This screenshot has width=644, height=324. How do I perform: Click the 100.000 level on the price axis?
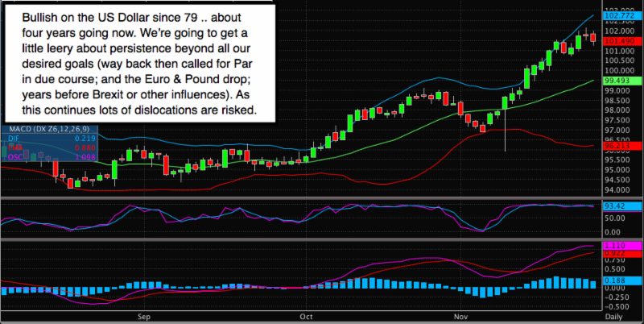point(620,70)
